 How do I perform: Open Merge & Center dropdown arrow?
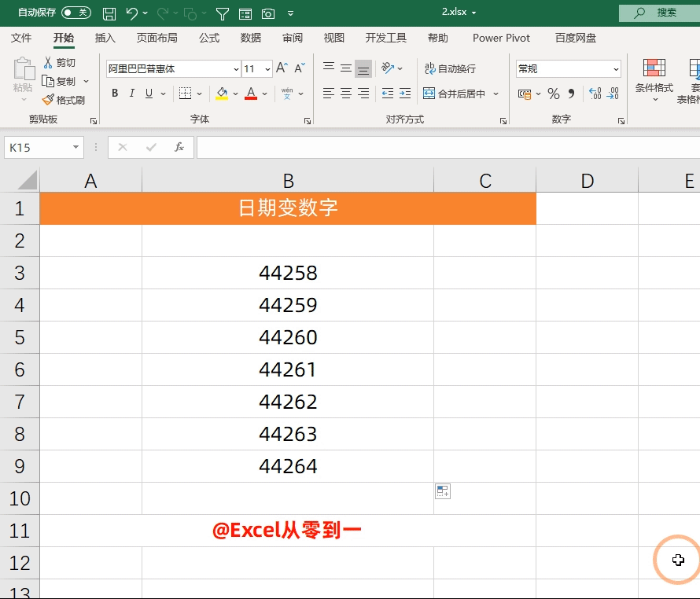[x=496, y=94]
